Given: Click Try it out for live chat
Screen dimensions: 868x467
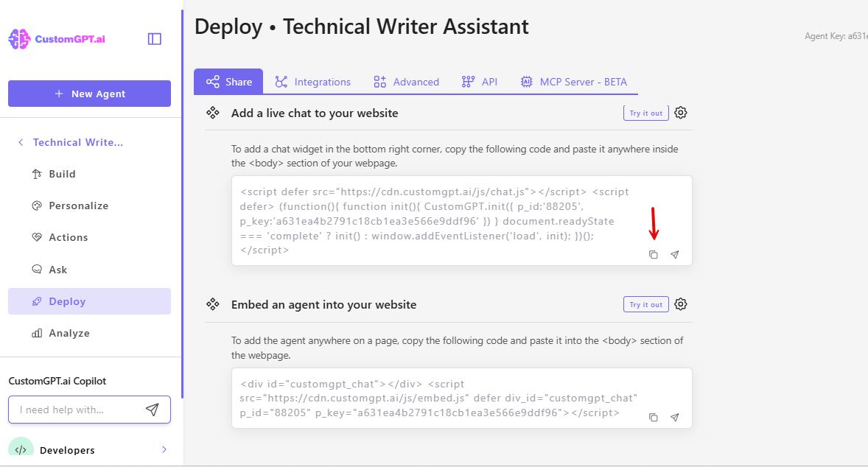Looking at the screenshot, I should pyautogui.click(x=646, y=113).
